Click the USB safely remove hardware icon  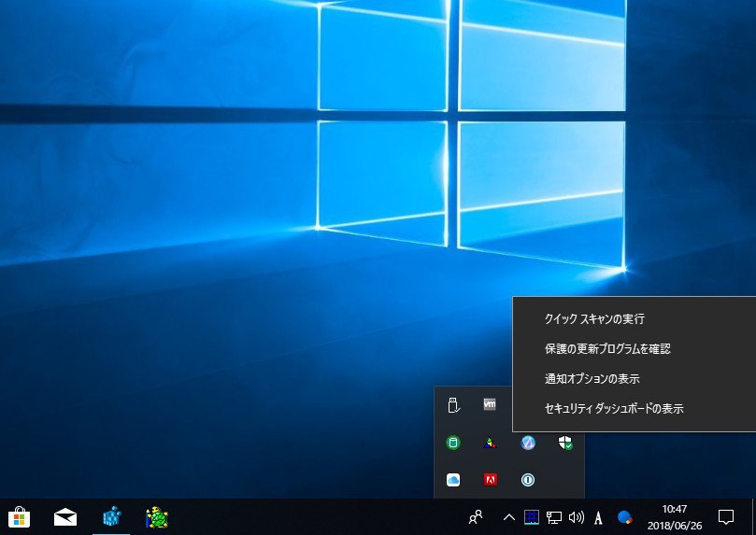point(453,405)
